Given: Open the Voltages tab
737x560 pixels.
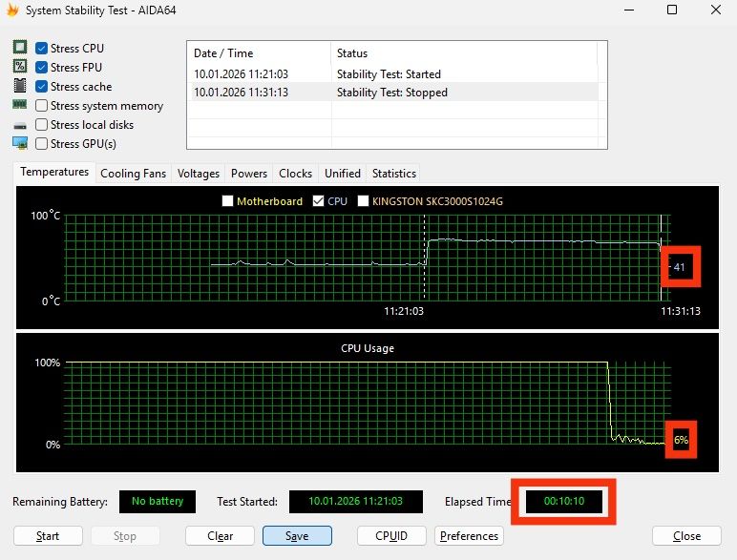Looking at the screenshot, I should 199,174.
